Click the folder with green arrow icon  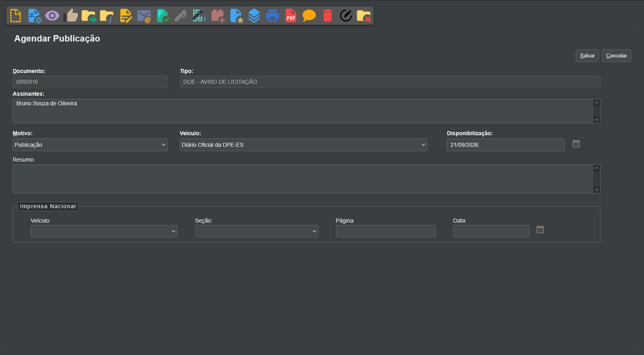point(89,16)
